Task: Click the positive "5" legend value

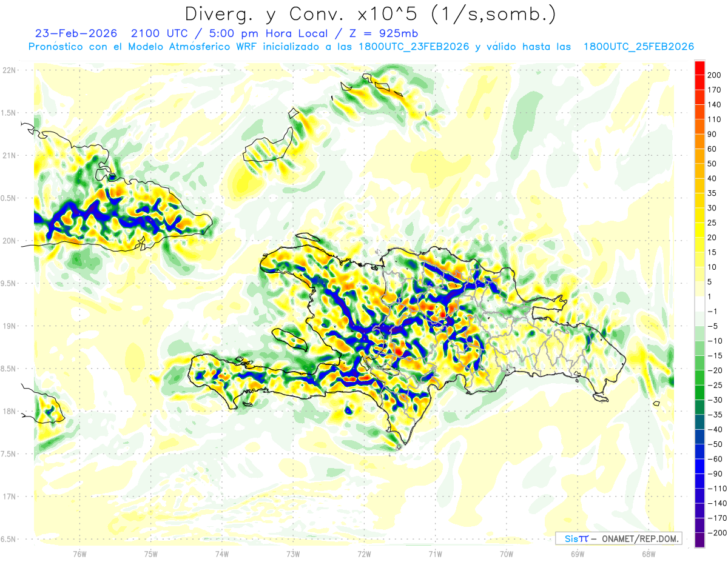Action: click(710, 282)
